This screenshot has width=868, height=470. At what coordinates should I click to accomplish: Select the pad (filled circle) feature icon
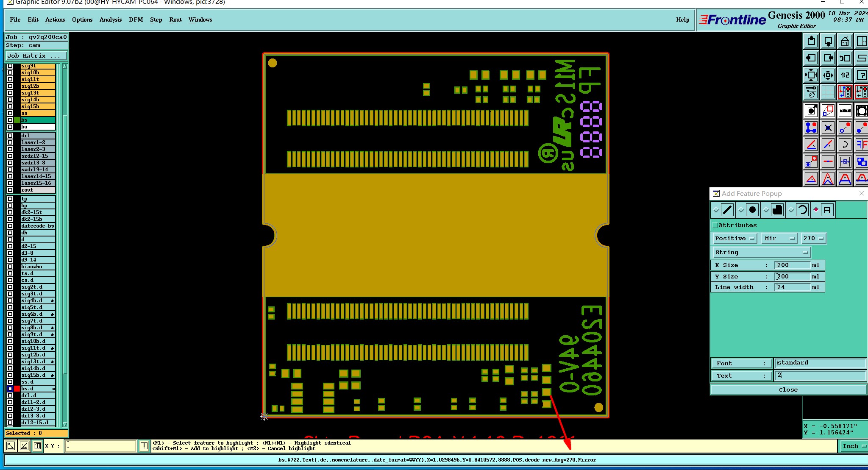pyautogui.click(x=752, y=210)
